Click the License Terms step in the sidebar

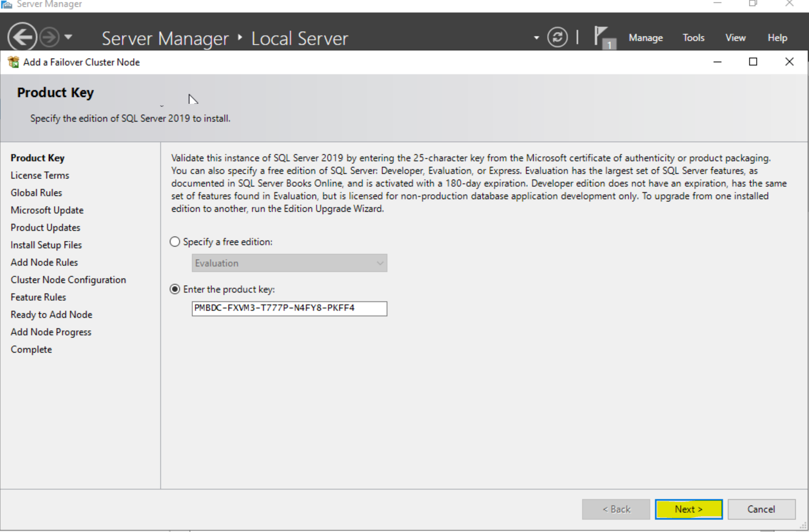[x=40, y=175]
